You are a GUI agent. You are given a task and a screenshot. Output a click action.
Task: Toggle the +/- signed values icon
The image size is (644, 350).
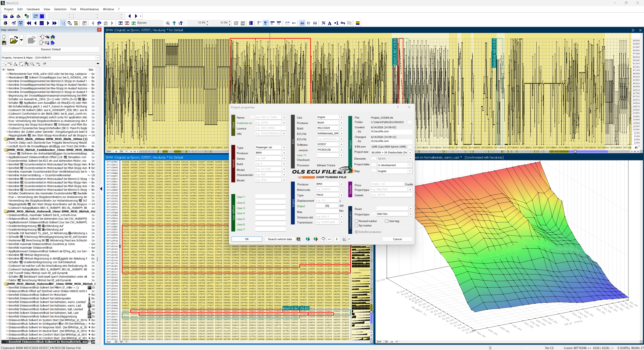click(294, 23)
